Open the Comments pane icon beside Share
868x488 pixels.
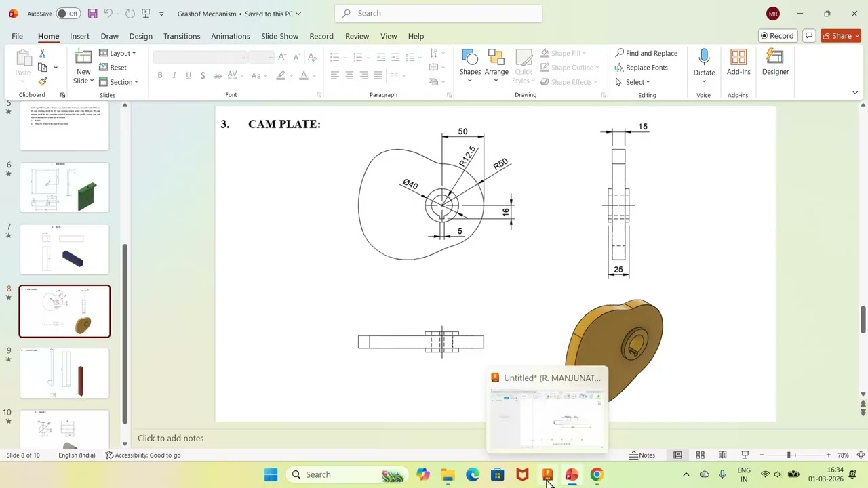[808, 36]
